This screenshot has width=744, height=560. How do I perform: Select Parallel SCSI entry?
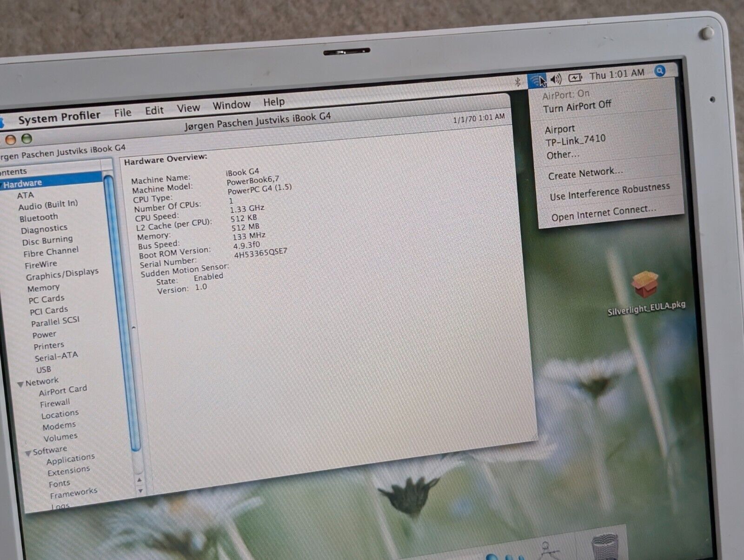pyautogui.click(x=55, y=322)
